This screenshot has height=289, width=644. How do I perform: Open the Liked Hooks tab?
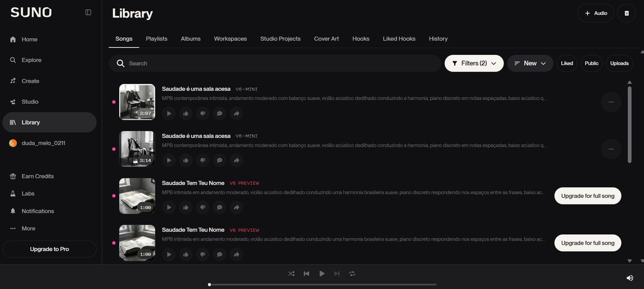tap(399, 39)
